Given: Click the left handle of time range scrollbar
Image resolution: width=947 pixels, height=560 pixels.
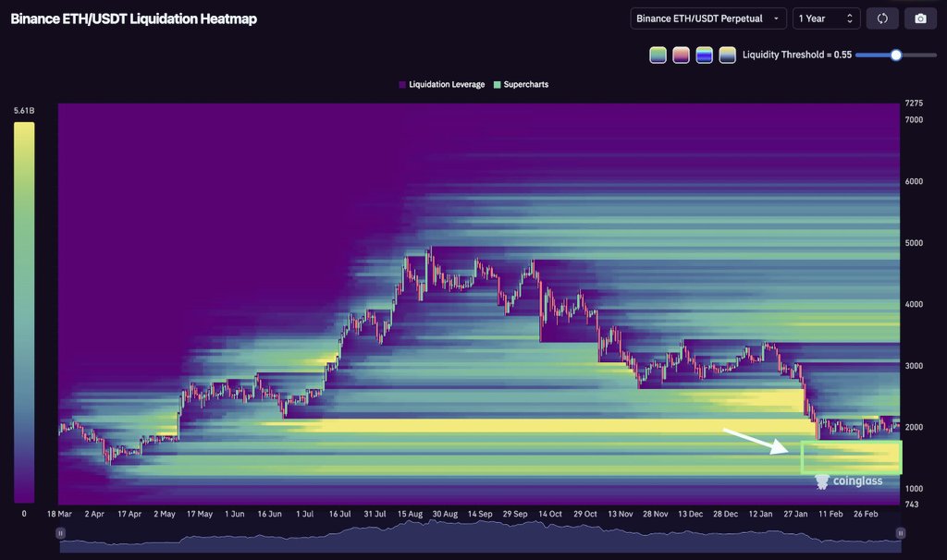Looking at the screenshot, I should (60, 533).
